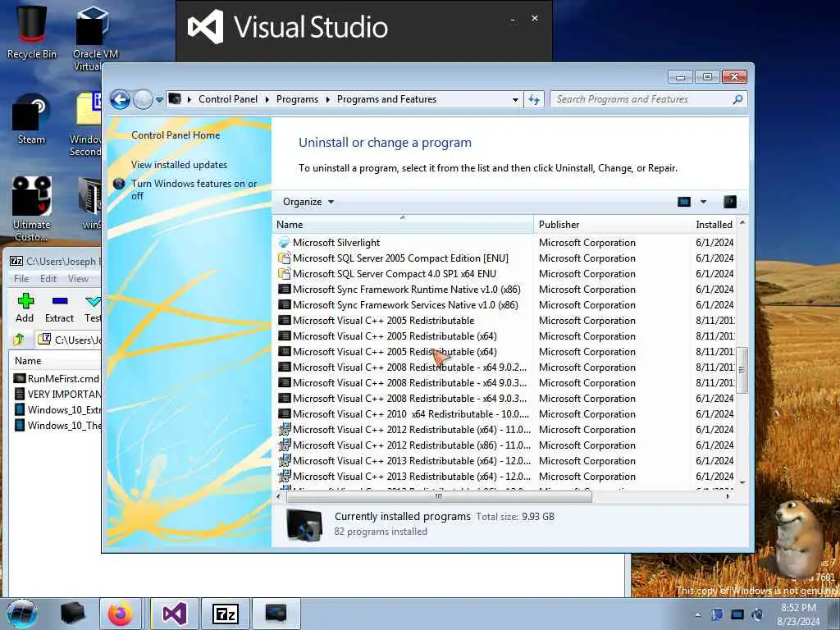The height and width of the screenshot is (630, 840).
Task: Click the File menu in 7-Zip window
Action: (x=21, y=279)
